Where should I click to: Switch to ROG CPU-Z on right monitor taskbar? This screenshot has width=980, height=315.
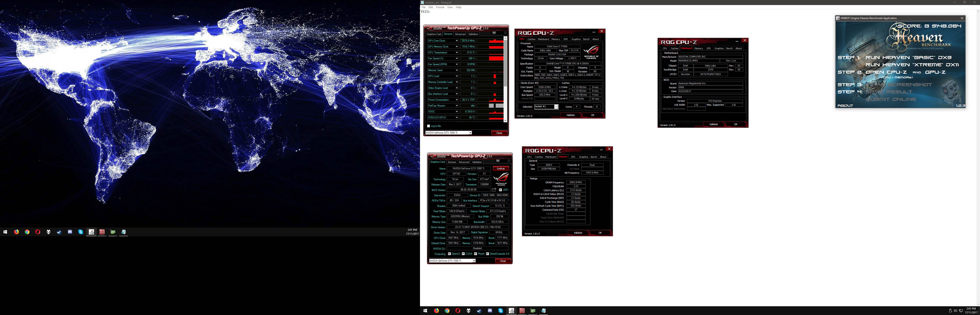point(522,311)
